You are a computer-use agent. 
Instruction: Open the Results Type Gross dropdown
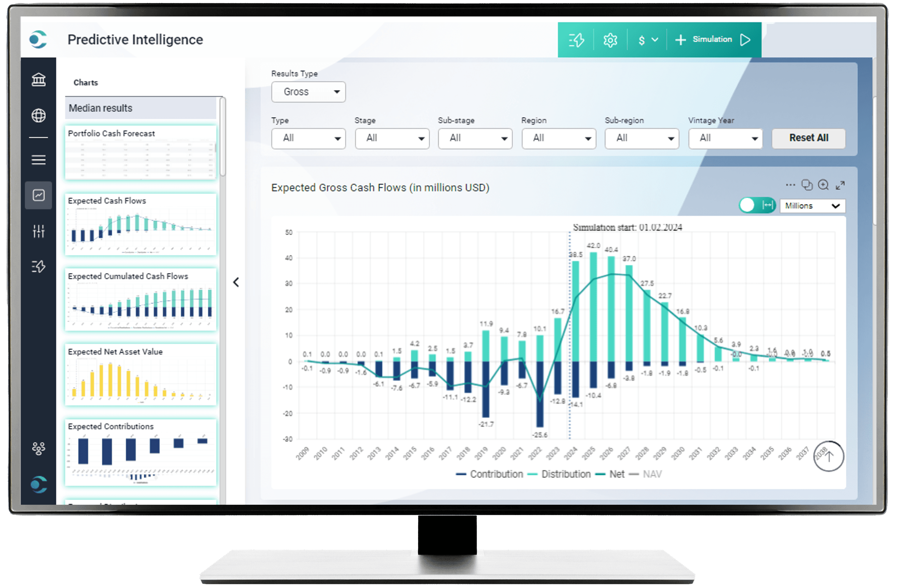308,92
